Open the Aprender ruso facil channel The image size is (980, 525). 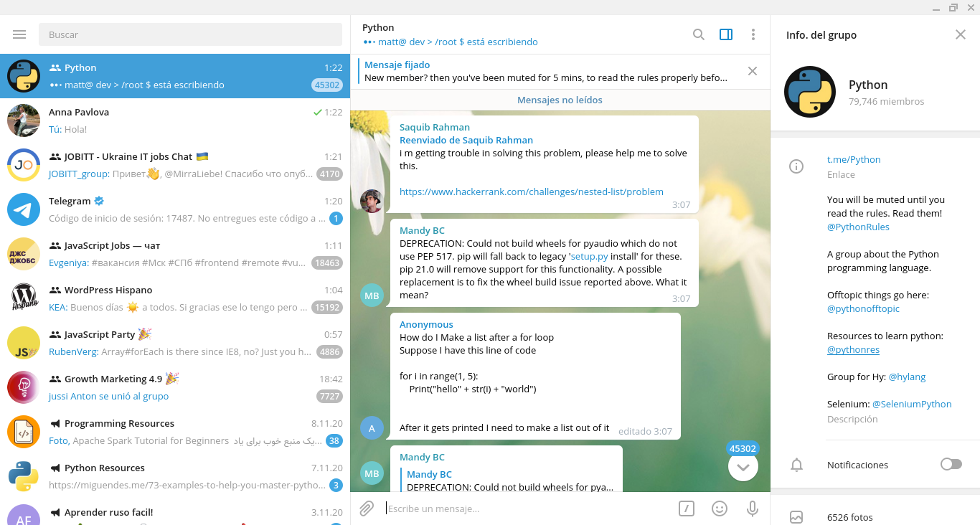[175, 512]
